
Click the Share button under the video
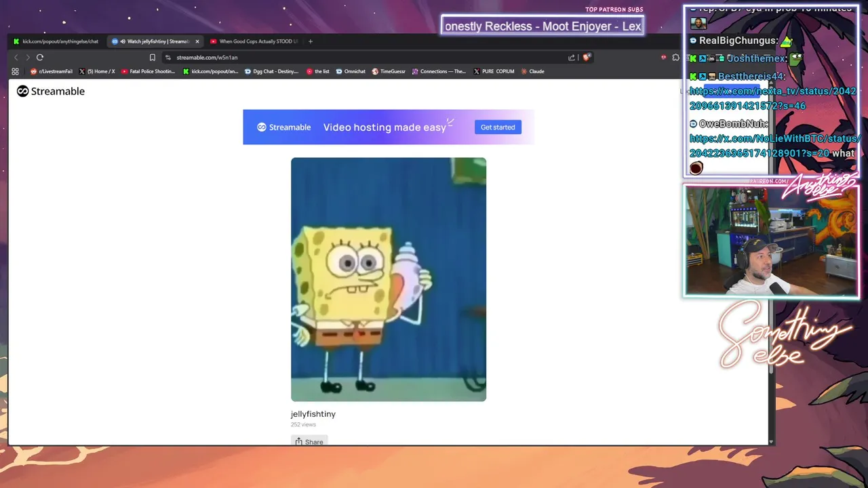[x=309, y=441]
